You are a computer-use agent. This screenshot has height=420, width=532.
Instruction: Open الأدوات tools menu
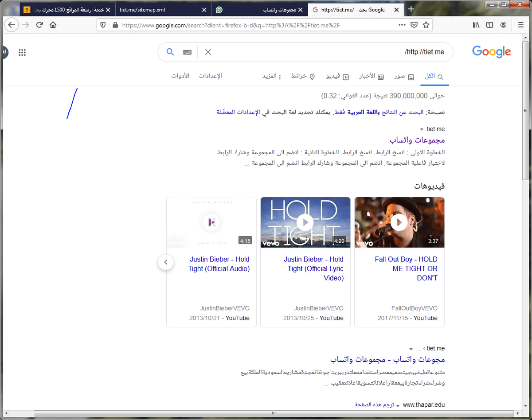click(x=180, y=76)
